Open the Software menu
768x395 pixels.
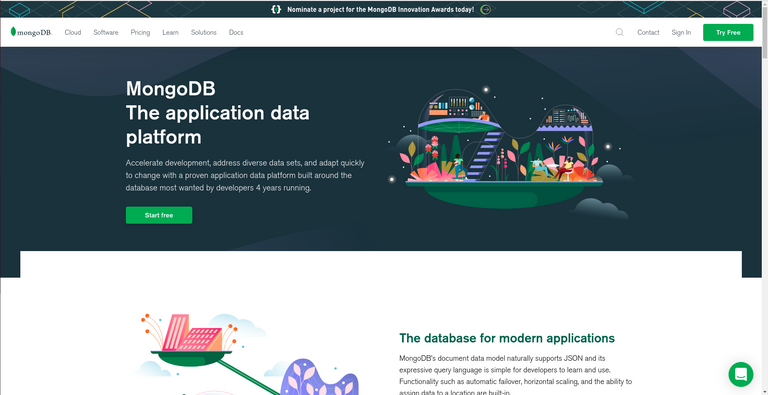tap(106, 32)
